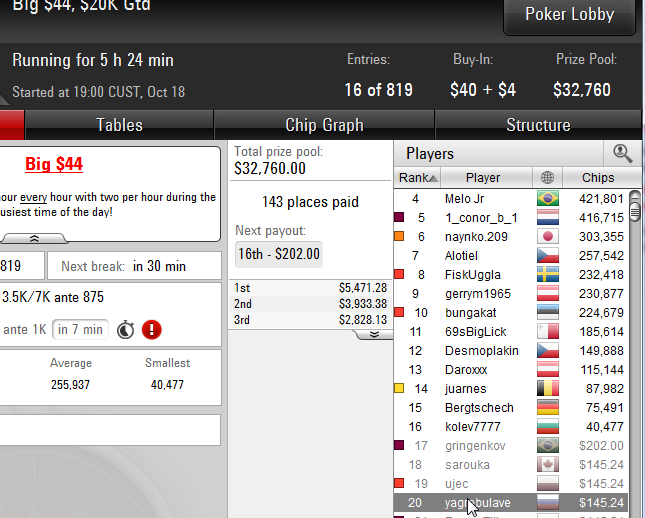The width and height of the screenshot is (645, 518).
Task: Sort players by Chips column
Action: 598,178
